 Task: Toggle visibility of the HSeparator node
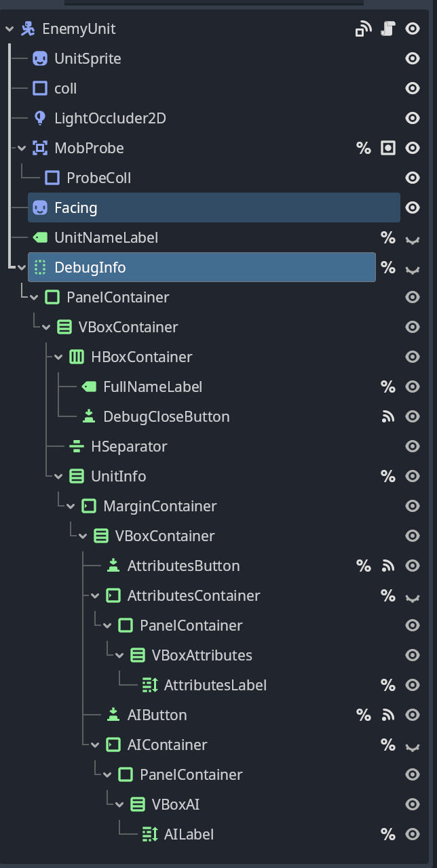pyautogui.click(x=412, y=446)
